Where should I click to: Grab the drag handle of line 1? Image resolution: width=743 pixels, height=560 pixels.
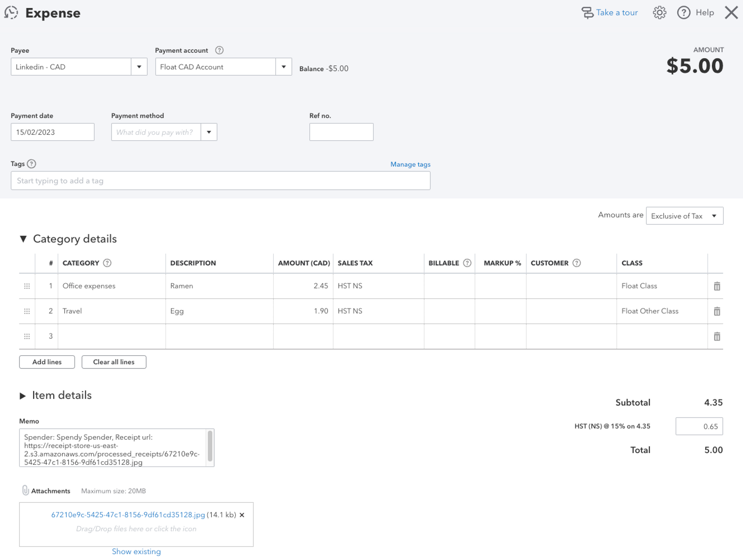(x=27, y=286)
